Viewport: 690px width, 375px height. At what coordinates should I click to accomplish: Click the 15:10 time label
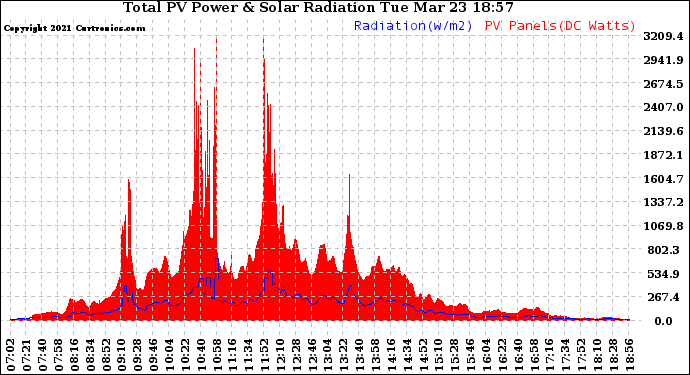click(439, 355)
